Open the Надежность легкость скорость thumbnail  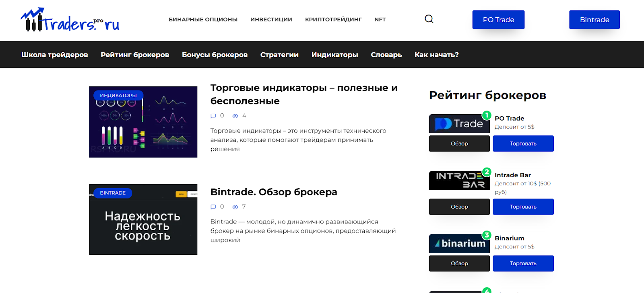pos(143,219)
